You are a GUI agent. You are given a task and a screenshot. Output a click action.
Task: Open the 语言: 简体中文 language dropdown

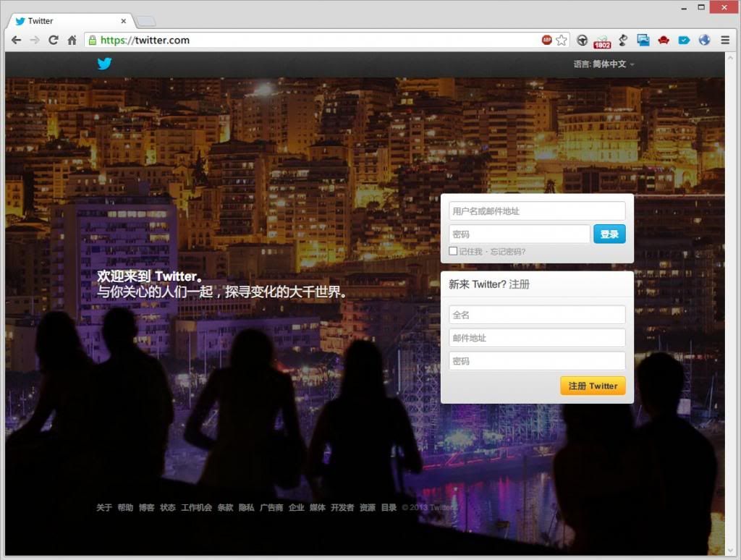click(604, 64)
